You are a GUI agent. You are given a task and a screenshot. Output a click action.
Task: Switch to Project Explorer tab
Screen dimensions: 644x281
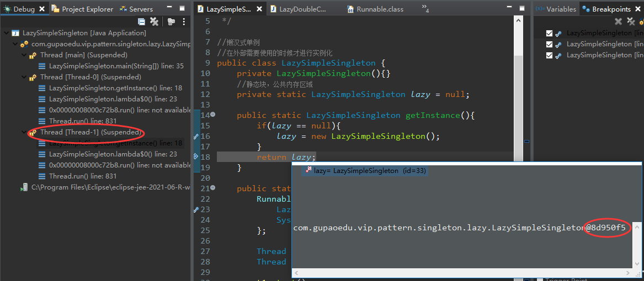coord(82,9)
